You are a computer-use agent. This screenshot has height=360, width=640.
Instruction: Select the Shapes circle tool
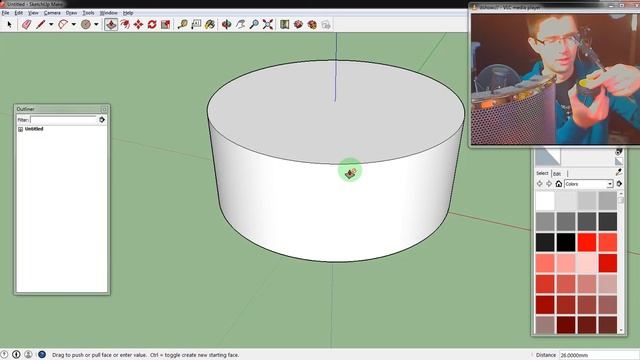pyautogui.click(x=86, y=24)
